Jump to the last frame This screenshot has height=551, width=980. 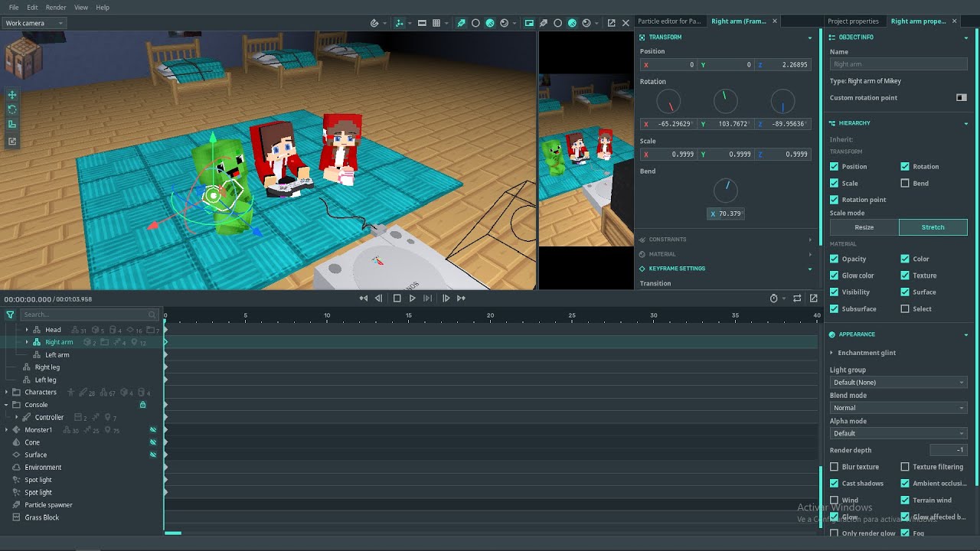pyautogui.click(x=461, y=298)
